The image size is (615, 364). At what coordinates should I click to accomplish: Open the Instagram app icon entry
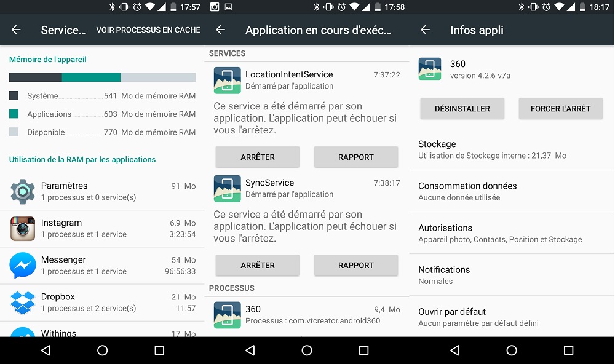[x=23, y=229]
